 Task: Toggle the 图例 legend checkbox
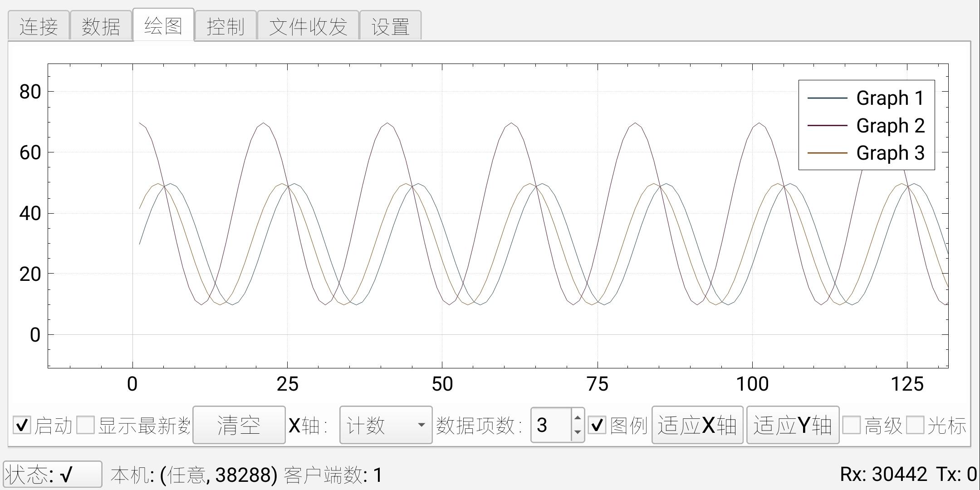click(x=597, y=425)
